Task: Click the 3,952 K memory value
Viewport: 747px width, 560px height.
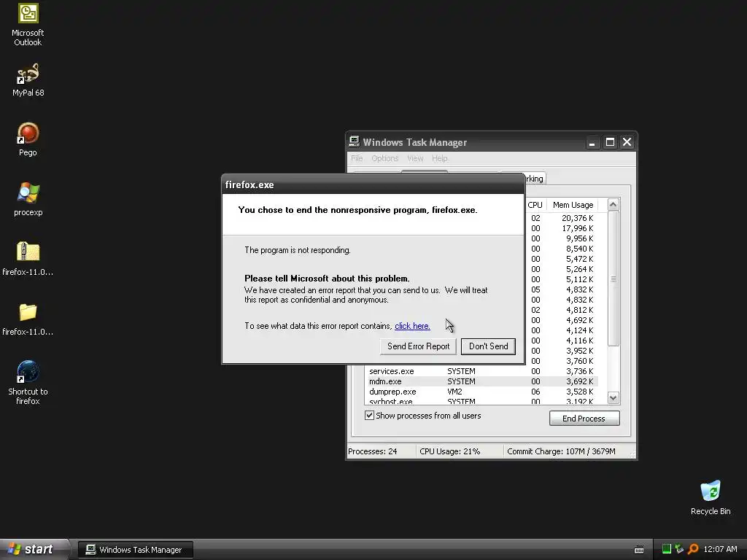Action: [x=579, y=351]
